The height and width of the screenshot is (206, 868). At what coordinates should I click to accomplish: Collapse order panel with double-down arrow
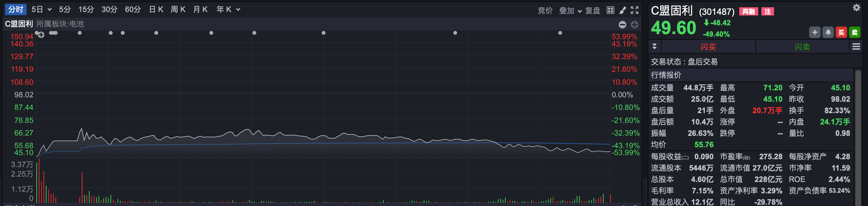(654, 46)
